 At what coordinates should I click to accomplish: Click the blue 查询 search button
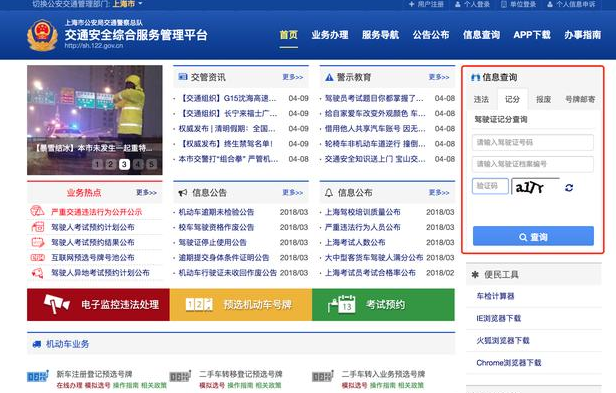pos(533,236)
